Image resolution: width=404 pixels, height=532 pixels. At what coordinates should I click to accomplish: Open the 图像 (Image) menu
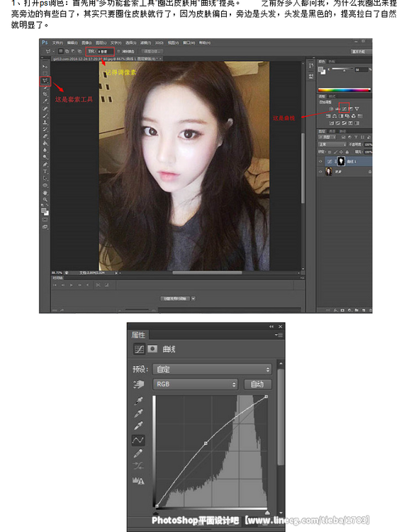[x=86, y=43]
